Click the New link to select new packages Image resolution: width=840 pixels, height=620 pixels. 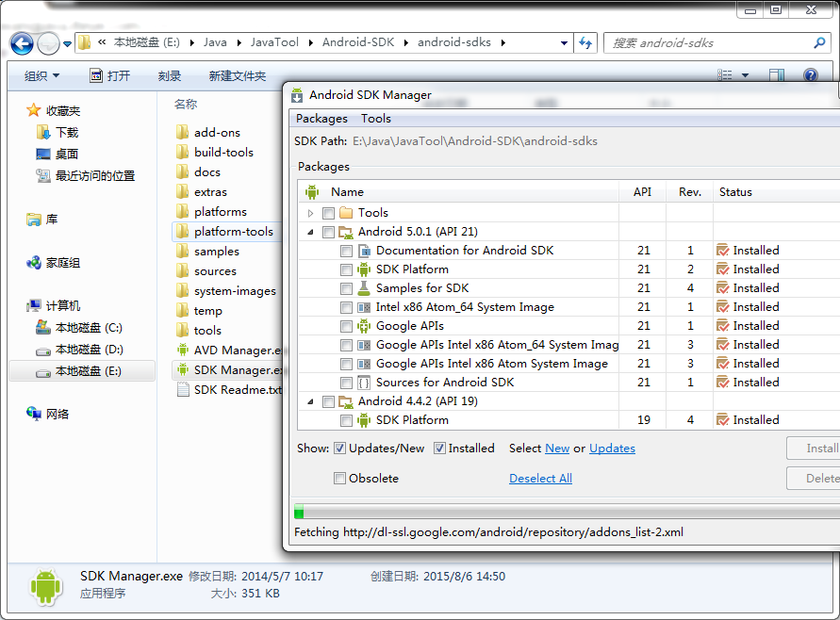(557, 449)
